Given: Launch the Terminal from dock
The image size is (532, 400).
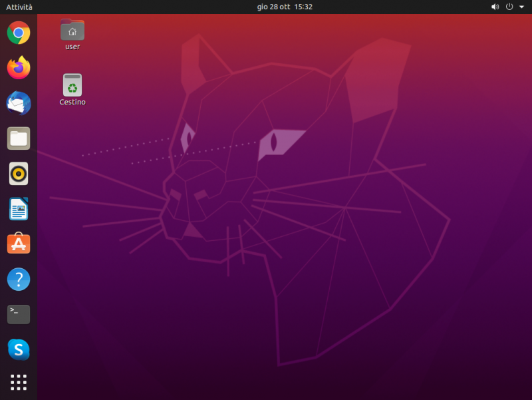Looking at the screenshot, I should [x=19, y=314].
